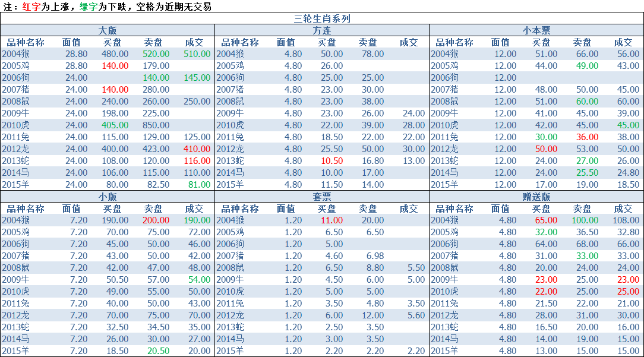
Task: Click 145.00 deal price for 2006狗 大版
Action: click(x=197, y=78)
